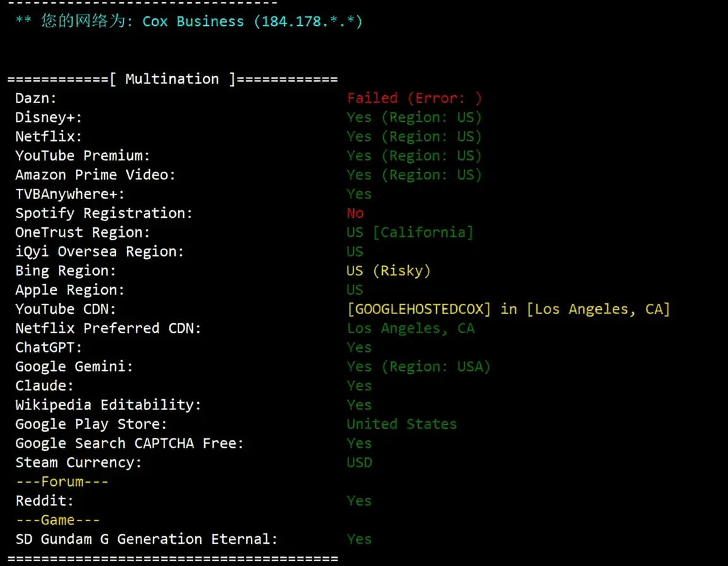Select Amazon Prime Video region result
This screenshot has width=728, height=566.
point(414,175)
